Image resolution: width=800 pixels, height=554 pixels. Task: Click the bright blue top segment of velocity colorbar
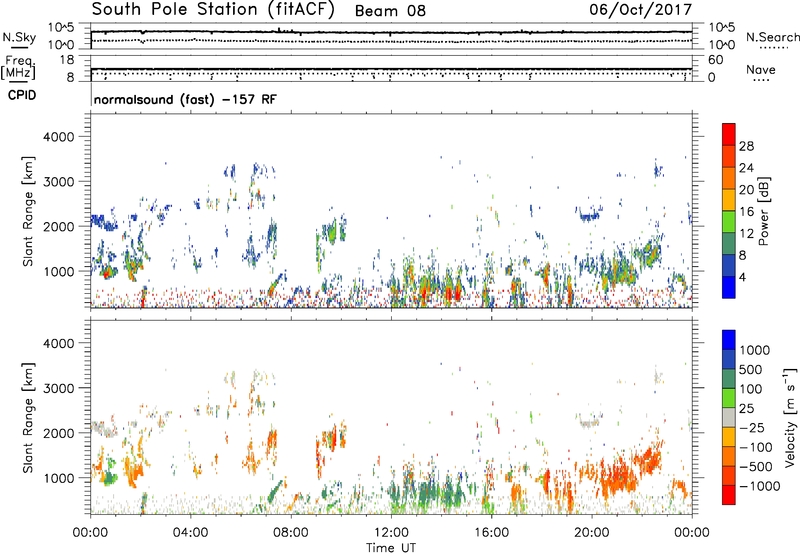[729, 340]
